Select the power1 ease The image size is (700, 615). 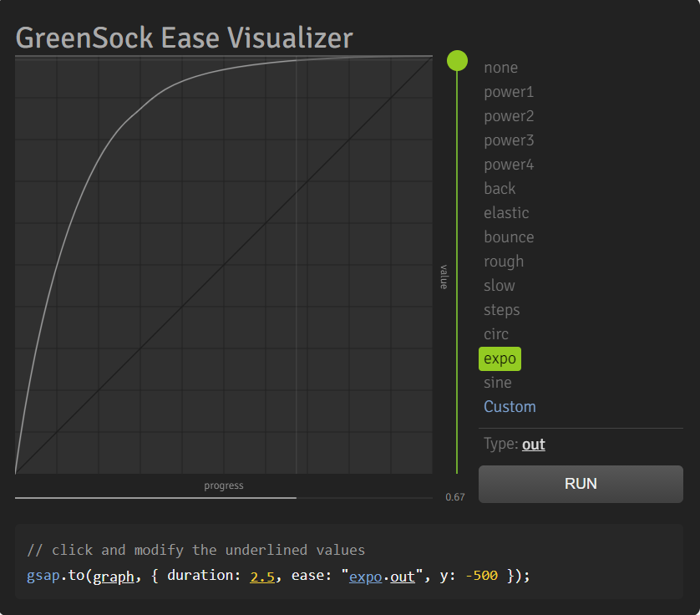[509, 92]
